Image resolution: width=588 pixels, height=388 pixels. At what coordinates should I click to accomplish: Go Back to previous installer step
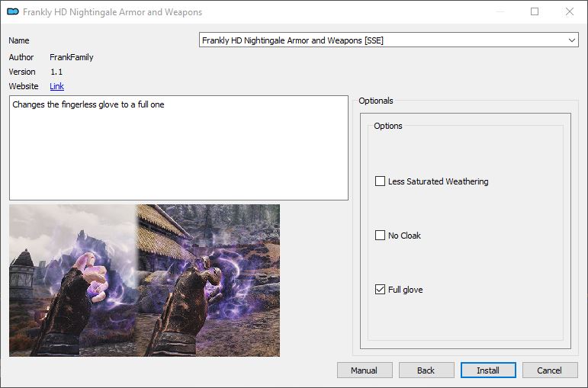(x=426, y=370)
